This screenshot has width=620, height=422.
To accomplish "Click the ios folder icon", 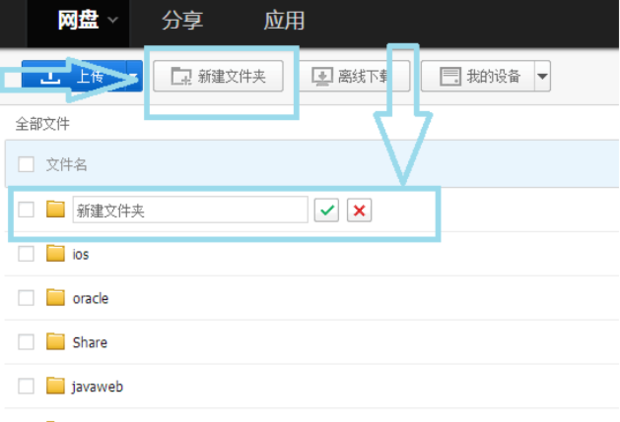I will pyautogui.click(x=55, y=253).
